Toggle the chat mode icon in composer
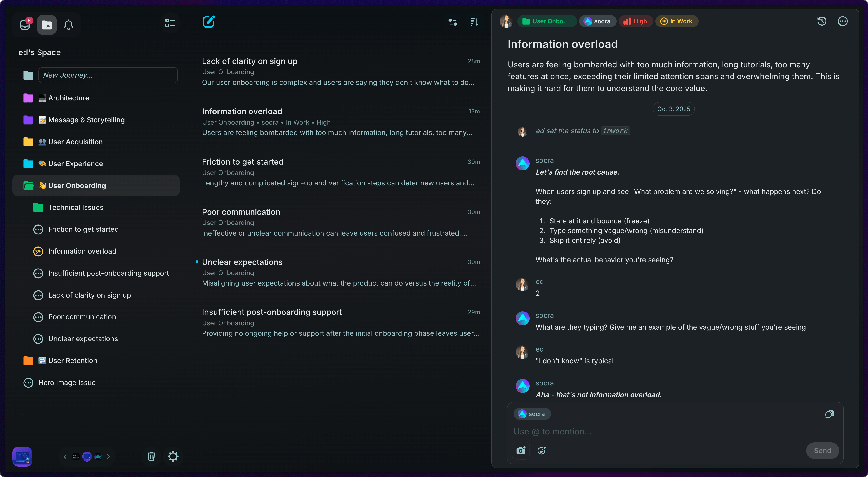This screenshot has height=477, width=868. 829,414
